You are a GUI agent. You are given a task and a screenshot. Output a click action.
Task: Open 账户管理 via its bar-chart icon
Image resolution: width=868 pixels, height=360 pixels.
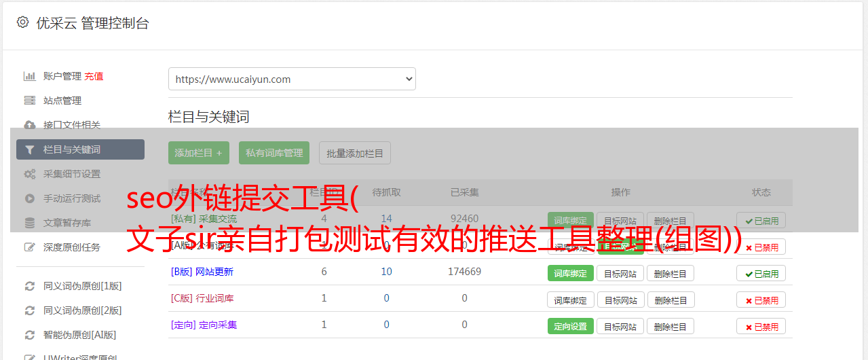[30, 76]
